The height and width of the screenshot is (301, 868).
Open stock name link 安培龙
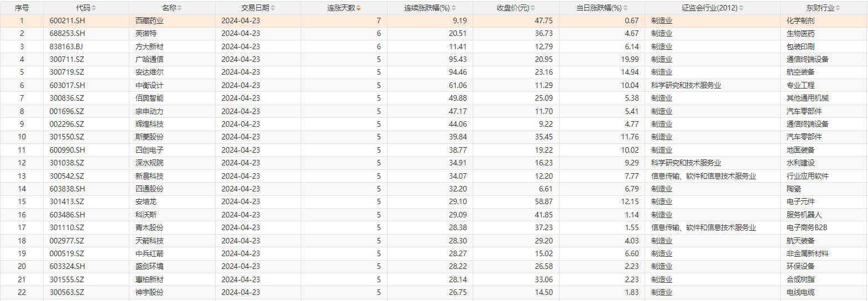click(146, 201)
